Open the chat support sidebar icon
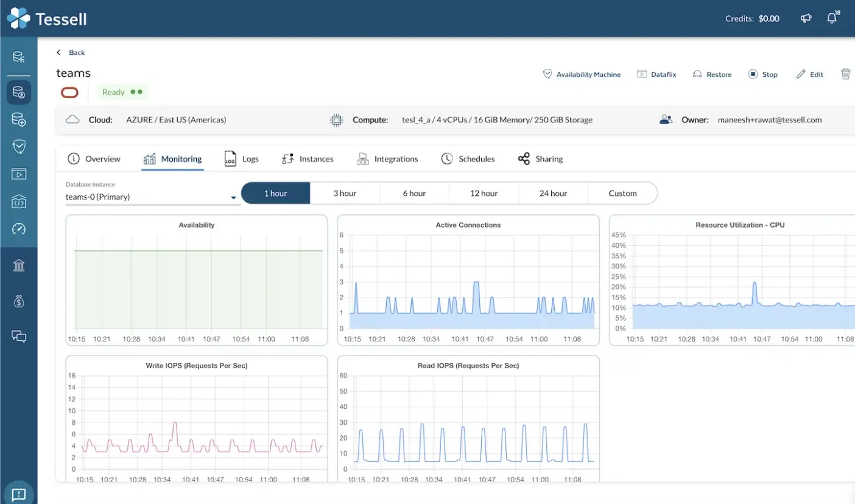The height and width of the screenshot is (504, 855). click(x=19, y=336)
